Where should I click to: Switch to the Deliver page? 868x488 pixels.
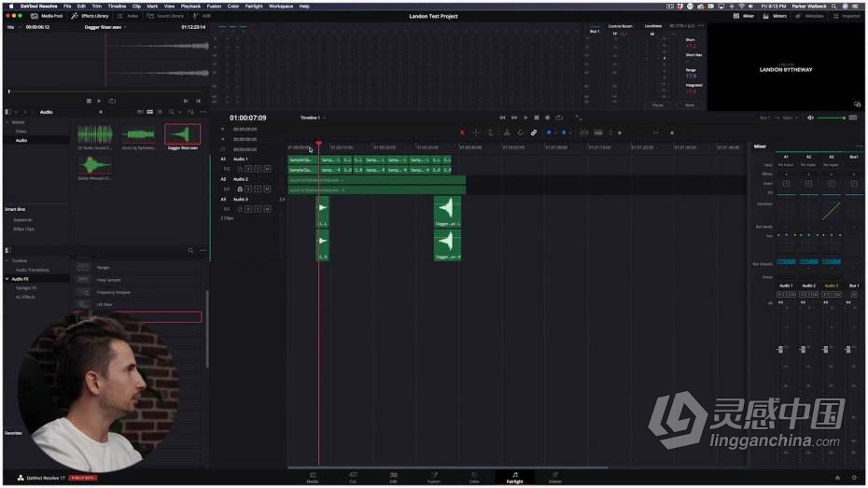coord(554,478)
